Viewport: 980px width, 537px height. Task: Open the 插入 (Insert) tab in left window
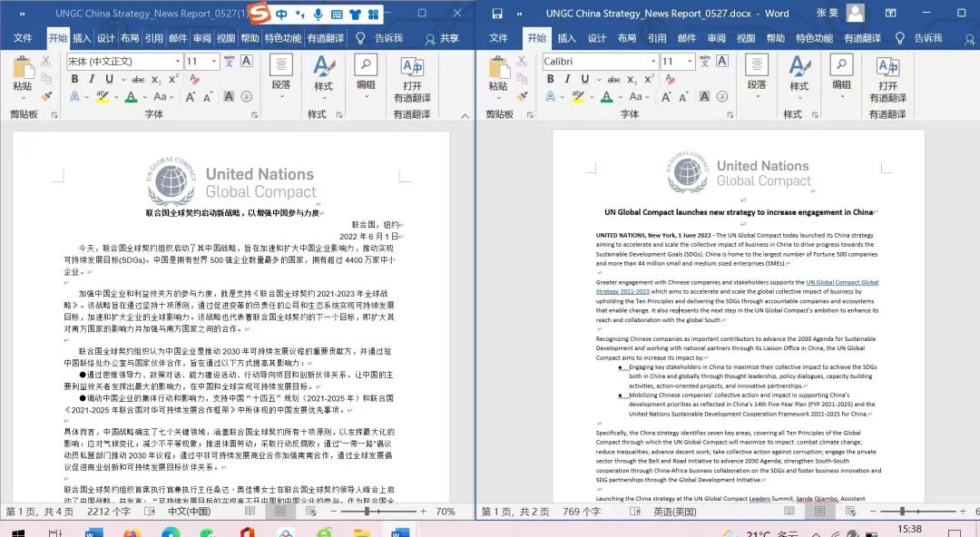82,38
